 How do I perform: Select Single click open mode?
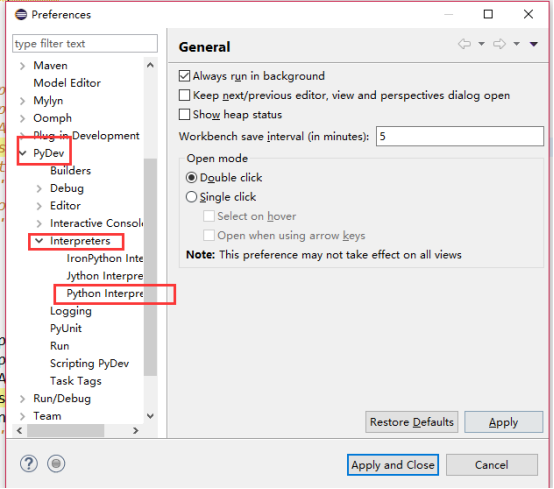191,197
